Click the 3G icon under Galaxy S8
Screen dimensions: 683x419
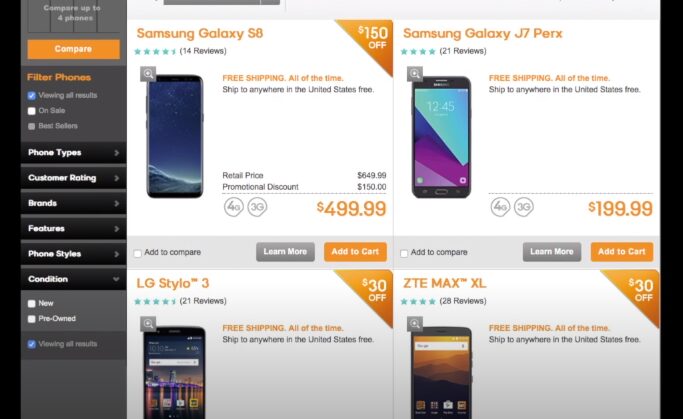pos(257,207)
